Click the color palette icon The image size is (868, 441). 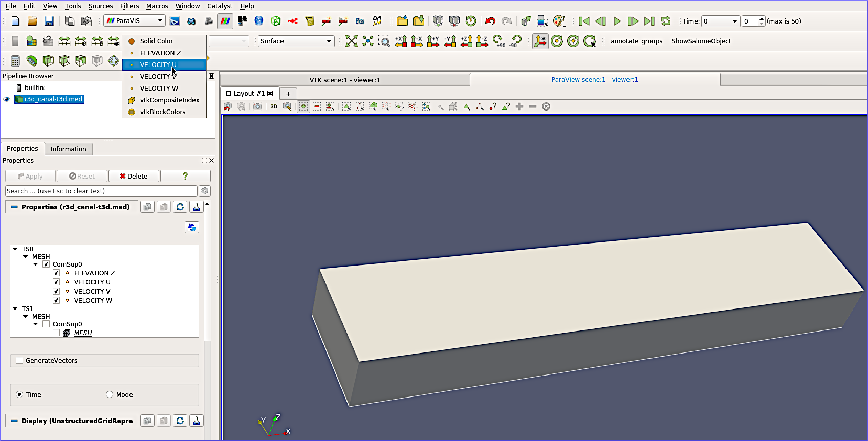(x=559, y=21)
